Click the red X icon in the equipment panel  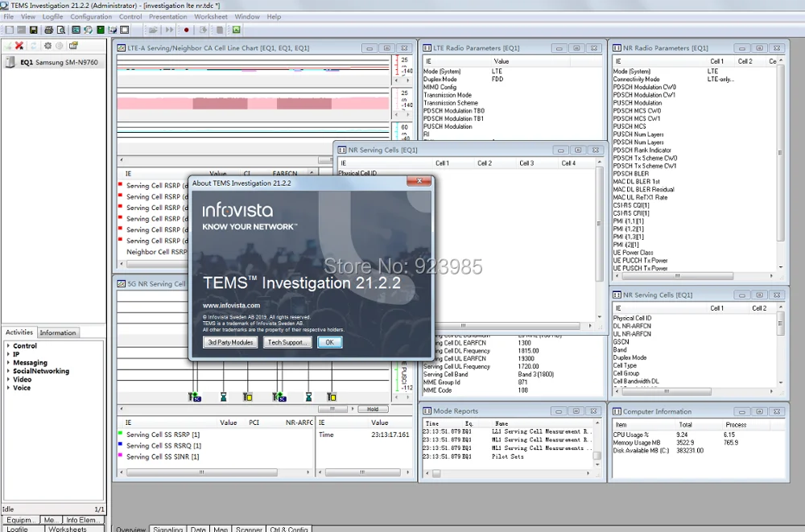(x=19, y=45)
